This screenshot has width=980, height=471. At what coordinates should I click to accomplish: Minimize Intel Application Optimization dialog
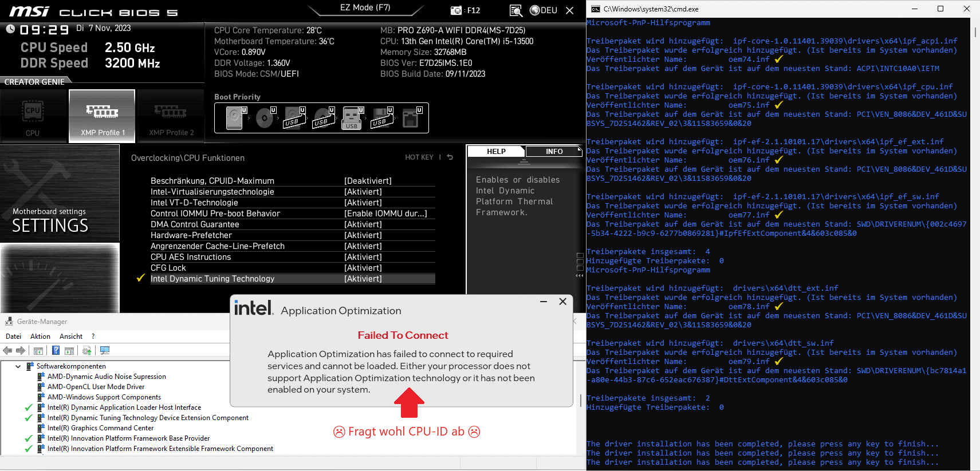tap(544, 302)
